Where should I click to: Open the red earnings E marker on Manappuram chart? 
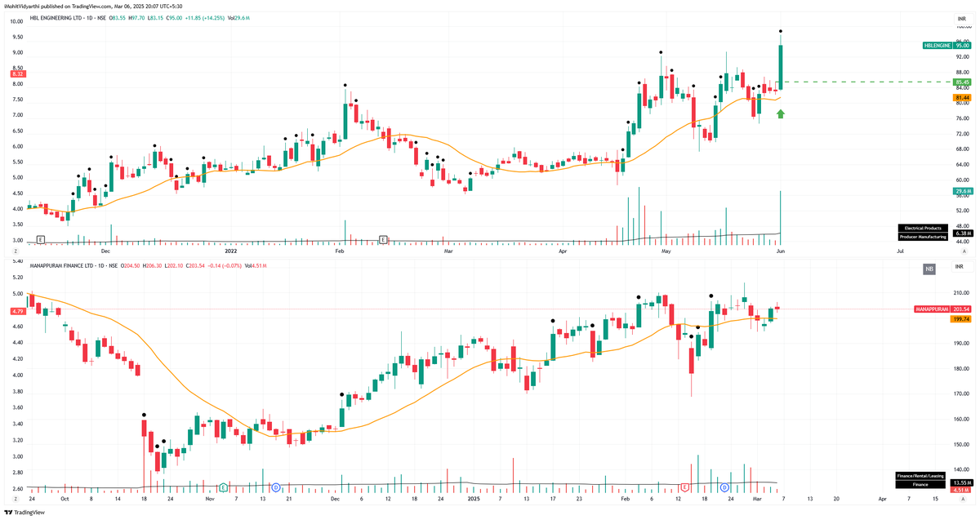pos(684,487)
